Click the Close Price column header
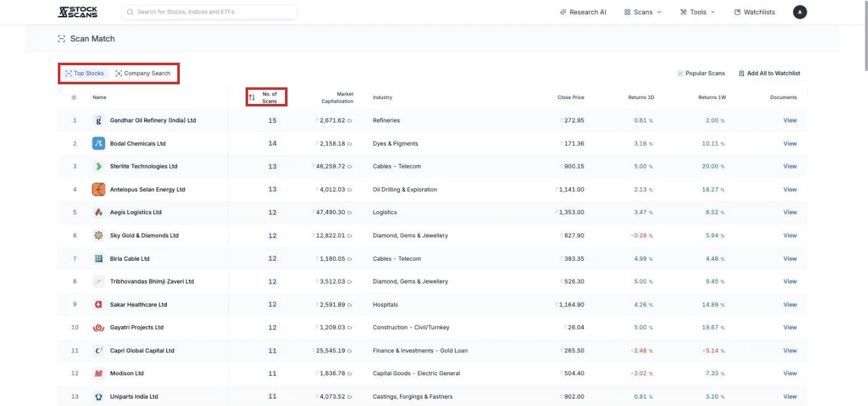This screenshot has width=868, height=406. point(571,97)
